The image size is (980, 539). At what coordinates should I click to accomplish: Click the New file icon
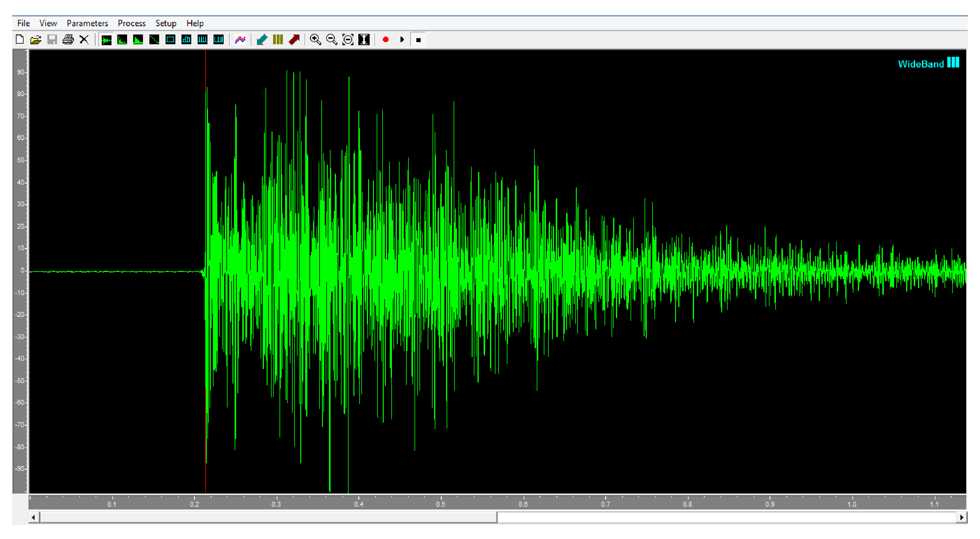(x=20, y=40)
